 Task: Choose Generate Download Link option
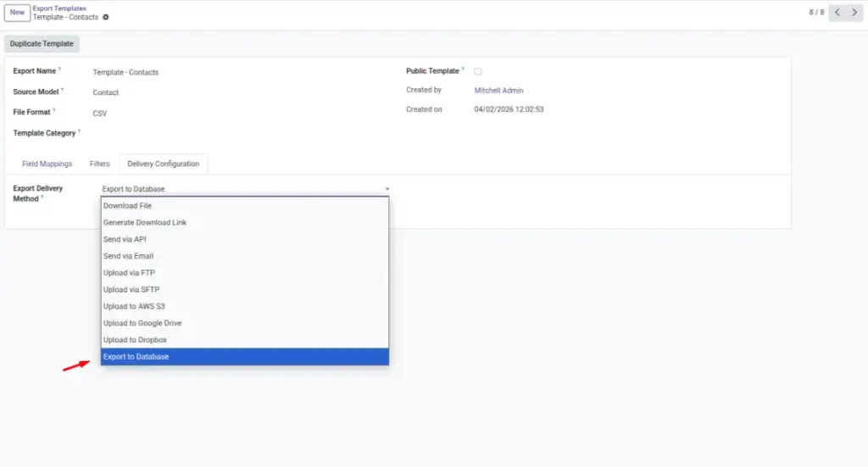pos(245,222)
